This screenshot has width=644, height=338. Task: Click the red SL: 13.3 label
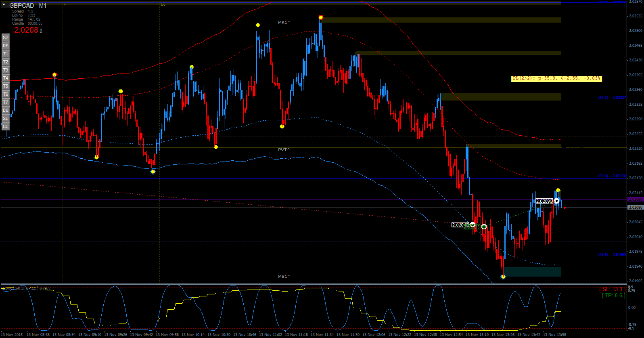612,290
